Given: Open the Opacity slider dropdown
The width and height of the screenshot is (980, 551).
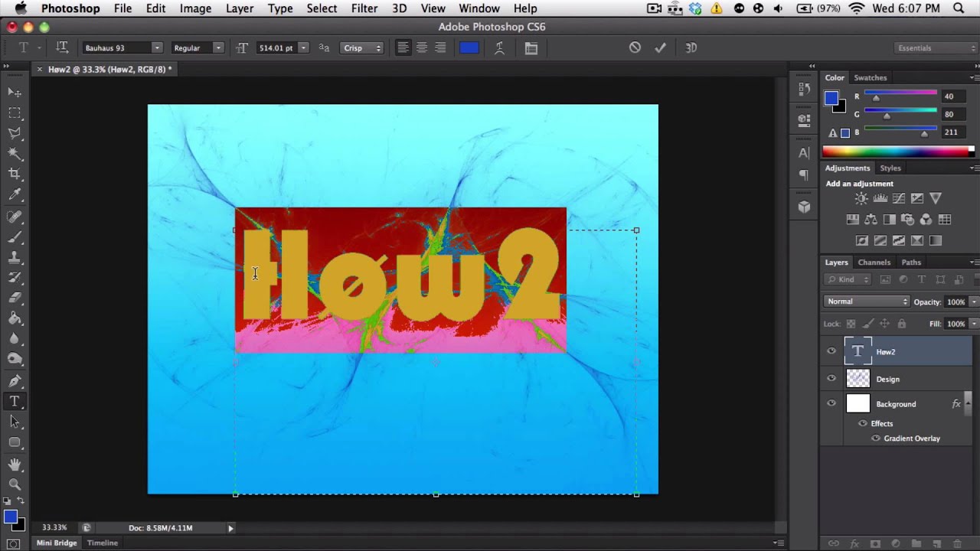Looking at the screenshot, I should [974, 302].
